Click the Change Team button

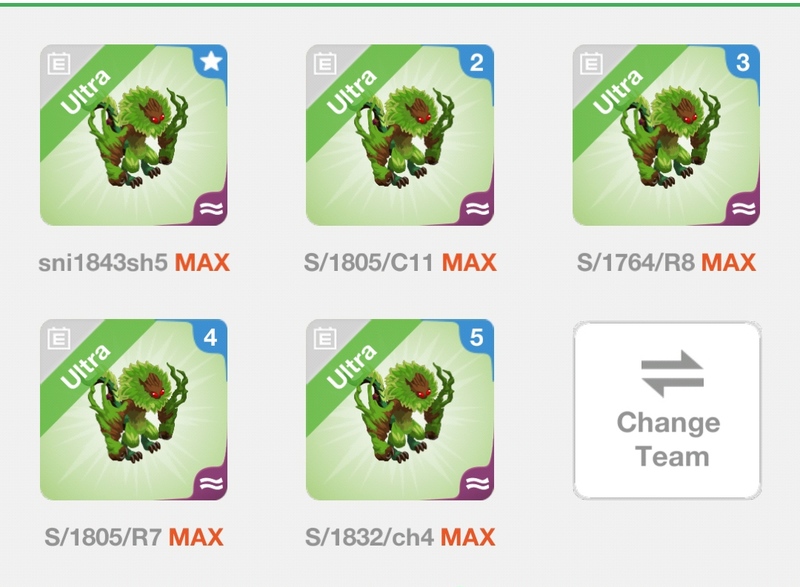click(x=667, y=411)
